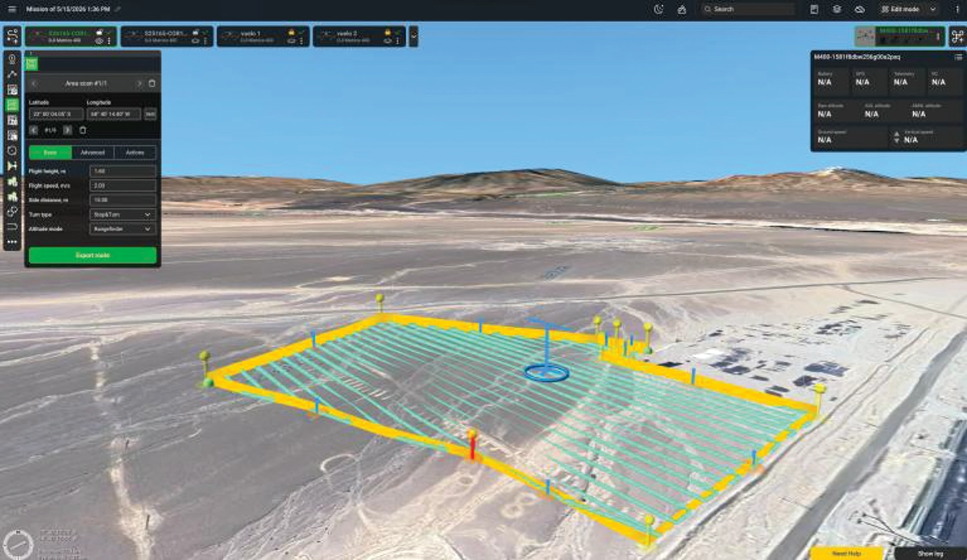Select the route line tool
The height and width of the screenshot is (560, 967).
pyautogui.click(x=12, y=74)
